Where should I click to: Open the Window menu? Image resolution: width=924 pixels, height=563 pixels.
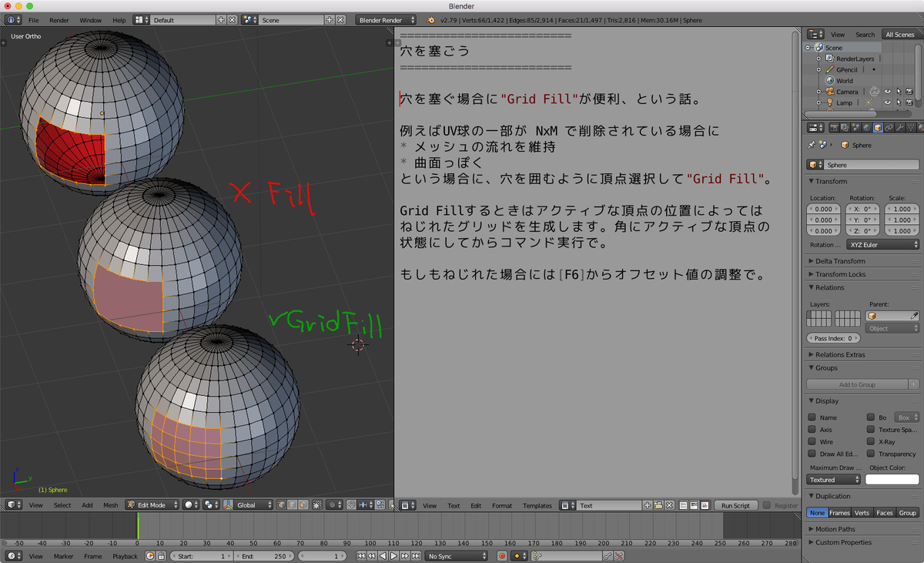click(90, 20)
